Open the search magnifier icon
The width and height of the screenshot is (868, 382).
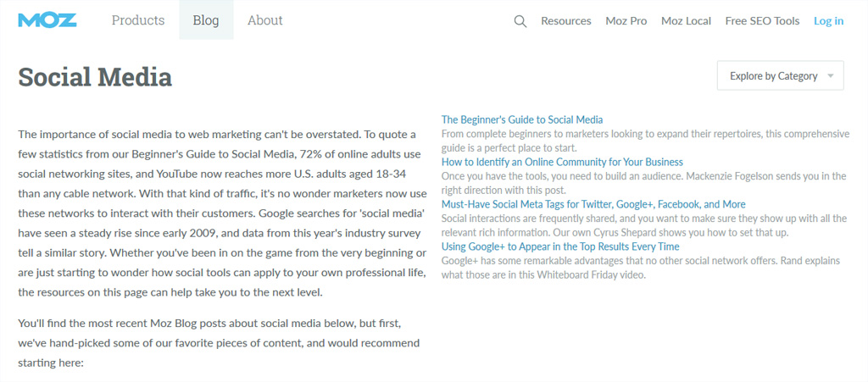(x=520, y=21)
